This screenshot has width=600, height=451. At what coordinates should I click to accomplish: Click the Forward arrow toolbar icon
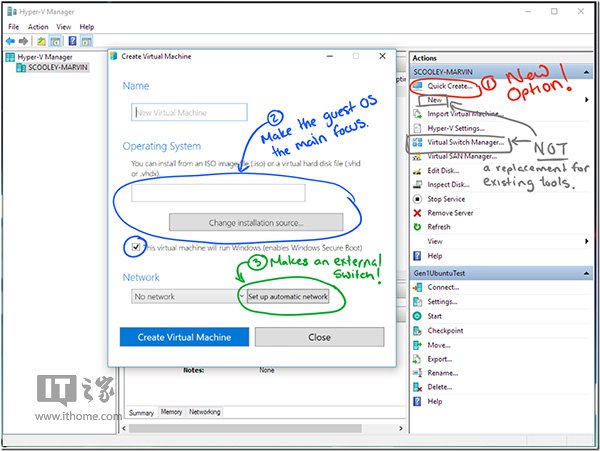[x=23, y=41]
